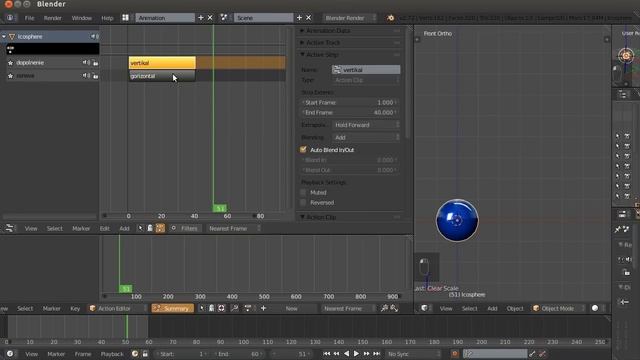Play animation in reverse
Viewport: 640px width, 360px height.
click(x=347, y=353)
